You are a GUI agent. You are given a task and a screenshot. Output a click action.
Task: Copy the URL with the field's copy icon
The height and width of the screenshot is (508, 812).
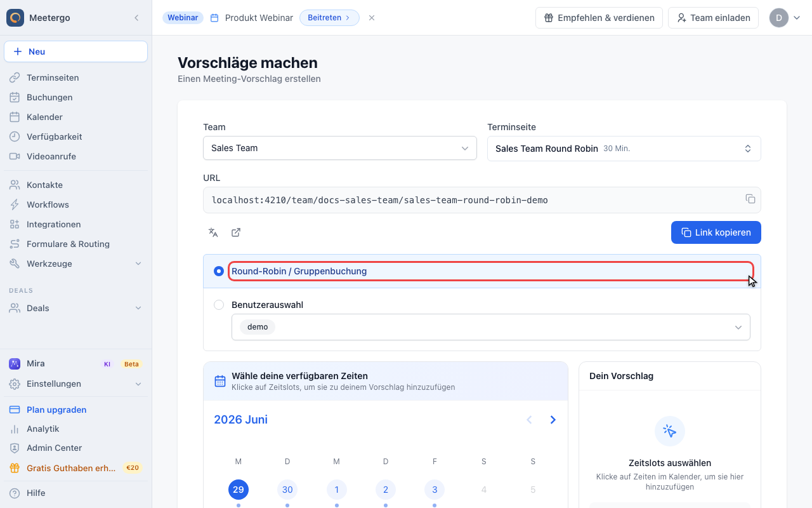tap(750, 199)
